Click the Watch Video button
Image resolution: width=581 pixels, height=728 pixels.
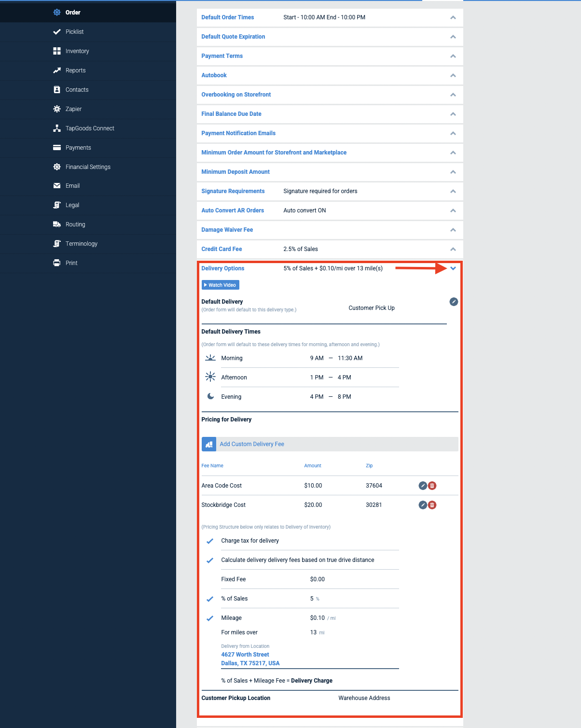(220, 285)
